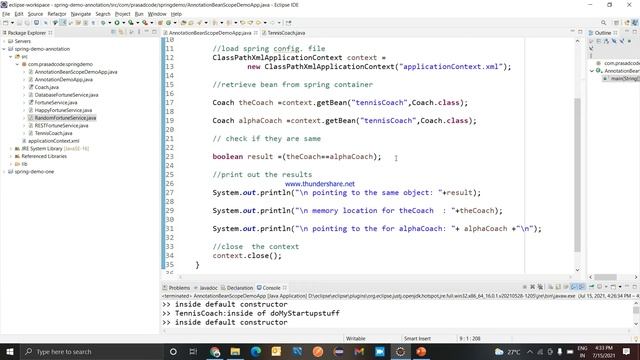Viewport: 640px width, 360px height.
Task: Click the Windows search box
Action: (x=92, y=351)
